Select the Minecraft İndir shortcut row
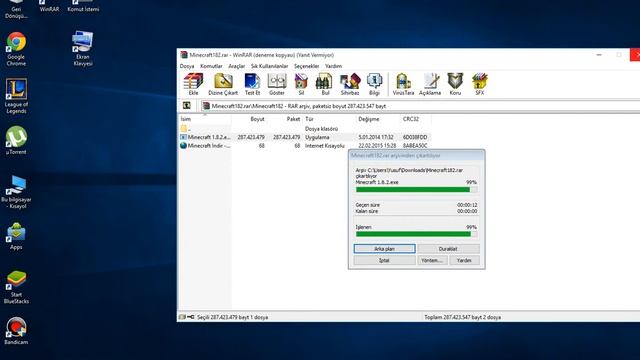This screenshot has height=360, width=640. [305, 145]
